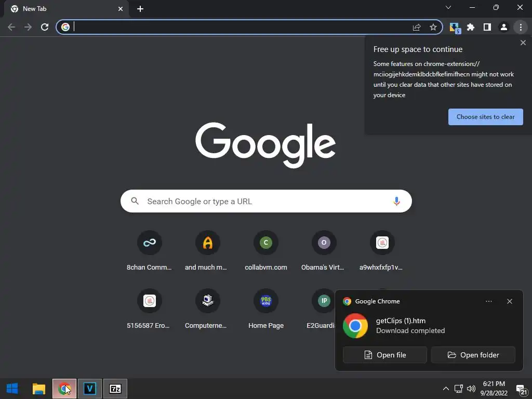This screenshot has width=532, height=399.
Task: Click Choose sites to clear button
Action: pyautogui.click(x=486, y=117)
